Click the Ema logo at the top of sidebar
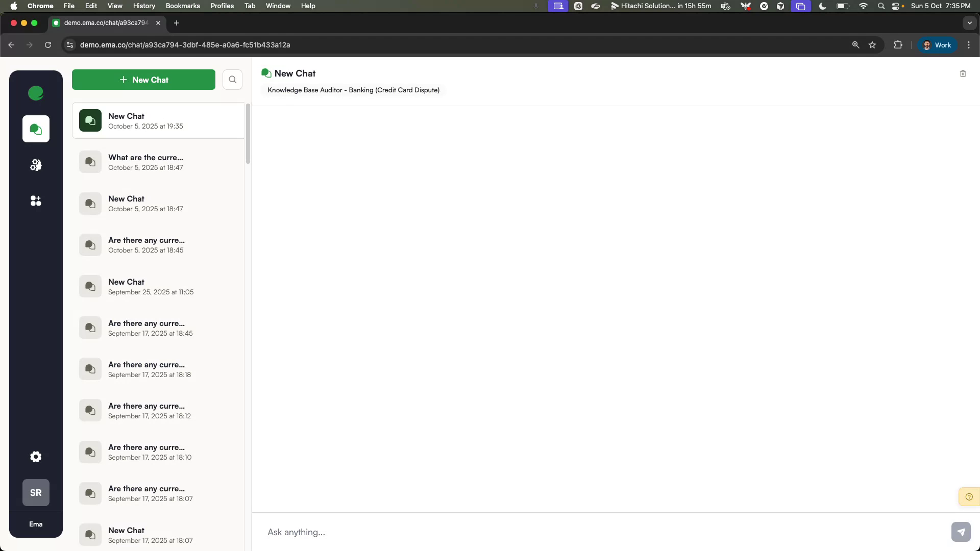 [35, 93]
